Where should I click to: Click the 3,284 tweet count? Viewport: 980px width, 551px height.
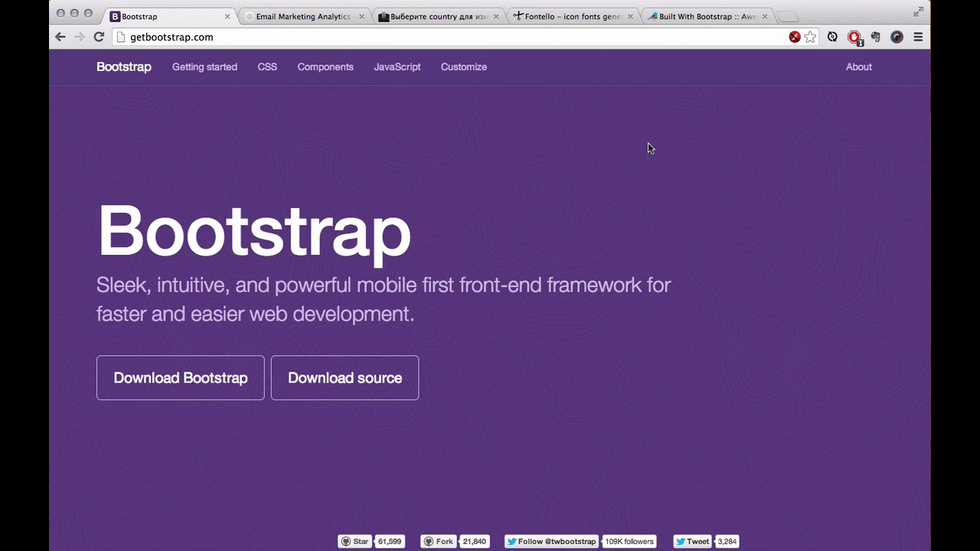point(727,541)
